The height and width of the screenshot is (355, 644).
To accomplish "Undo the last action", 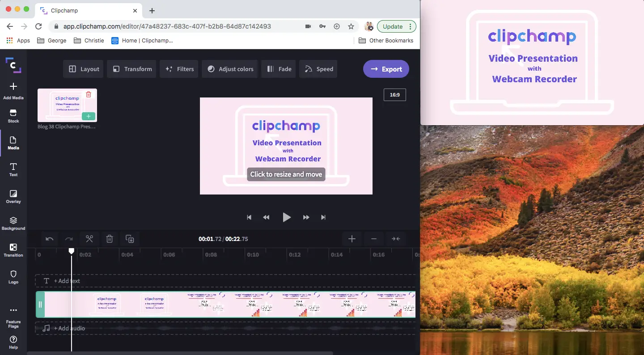I will pos(50,239).
